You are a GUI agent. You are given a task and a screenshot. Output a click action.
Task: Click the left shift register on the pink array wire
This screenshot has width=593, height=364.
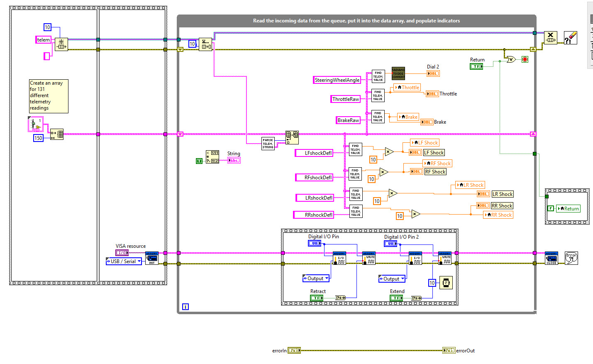point(180,134)
